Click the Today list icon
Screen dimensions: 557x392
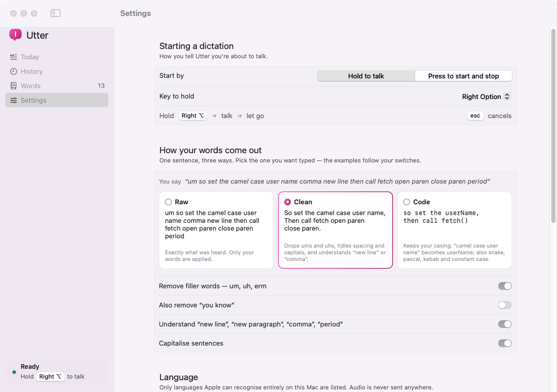[x=13, y=57]
